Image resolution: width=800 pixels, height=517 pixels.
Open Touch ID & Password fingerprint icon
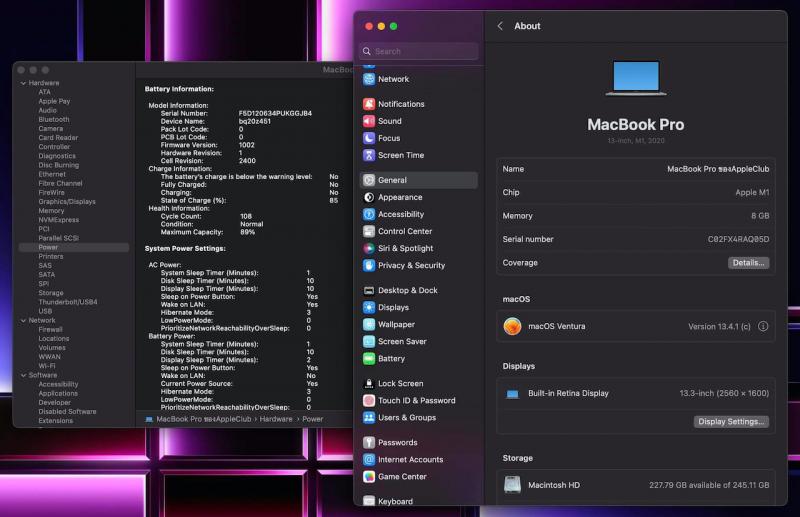[x=369, y=401]
